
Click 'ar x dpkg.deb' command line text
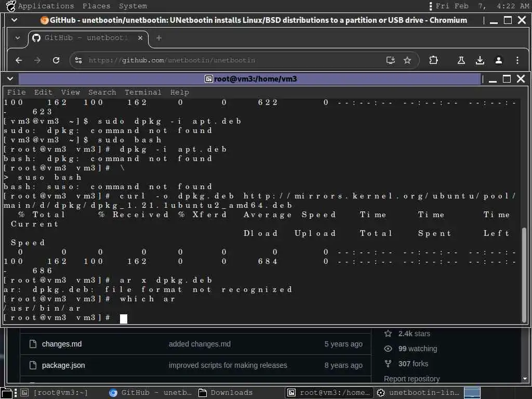pos(166,281)
